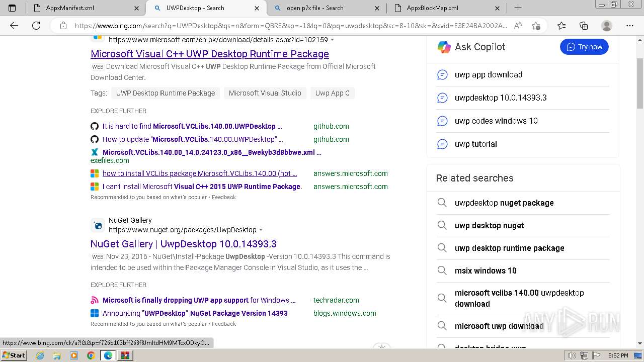
Task: Switch to open p7x file - Search tab
Action: [x=326, y=8]
